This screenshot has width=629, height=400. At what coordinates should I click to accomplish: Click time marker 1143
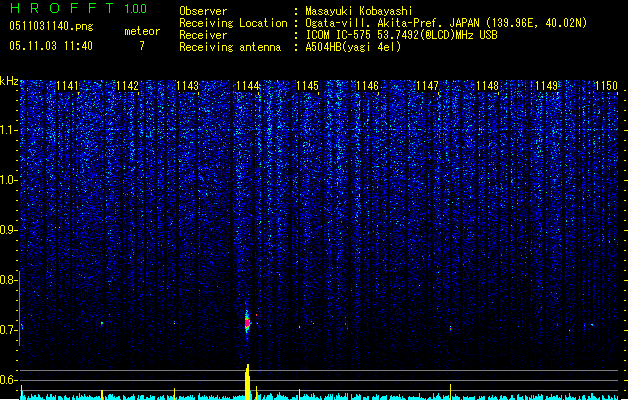[x=187, y=86]
